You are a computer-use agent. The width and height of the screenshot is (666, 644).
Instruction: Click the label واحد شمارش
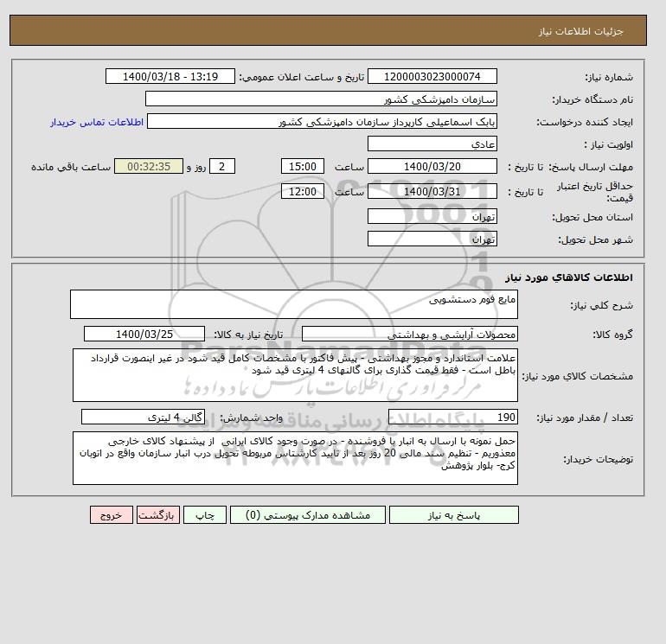point(251,418)
